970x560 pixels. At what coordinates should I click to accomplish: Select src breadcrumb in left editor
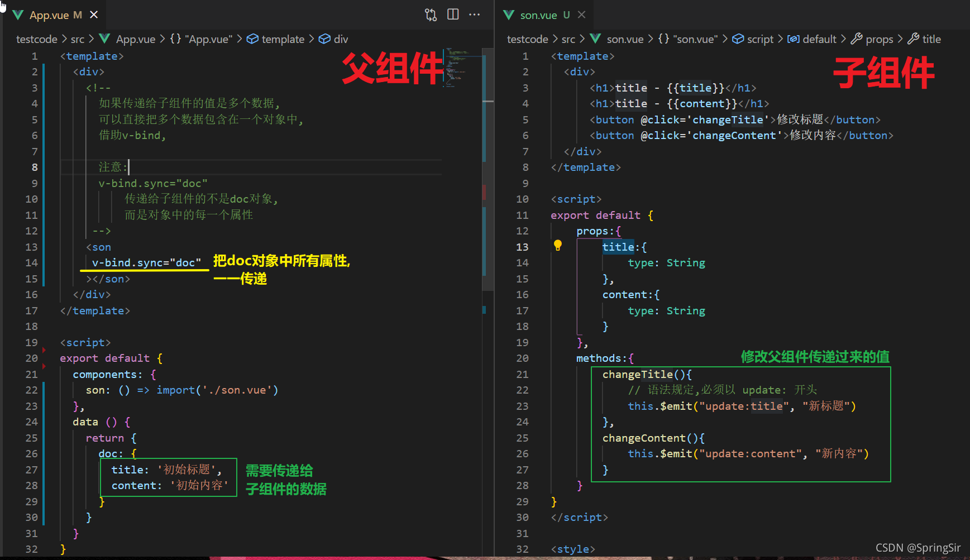pos(78,39)
